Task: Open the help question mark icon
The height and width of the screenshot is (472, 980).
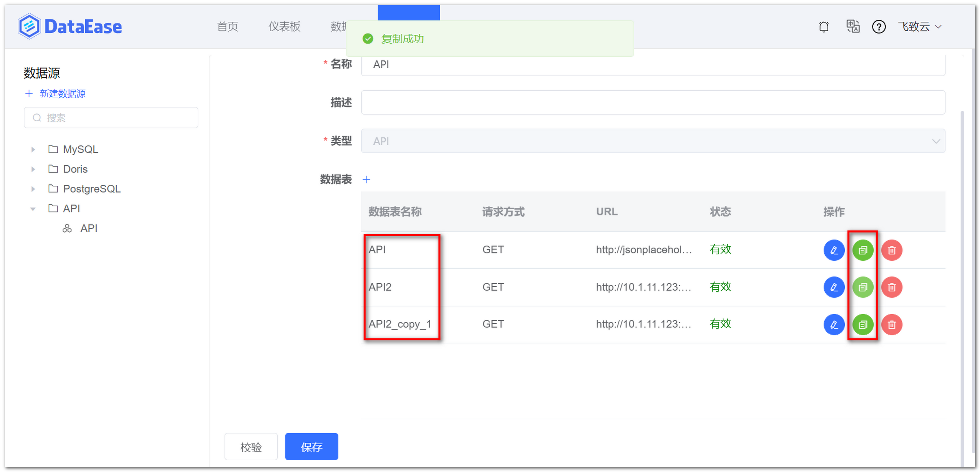Action: click(x=878, y=26)
